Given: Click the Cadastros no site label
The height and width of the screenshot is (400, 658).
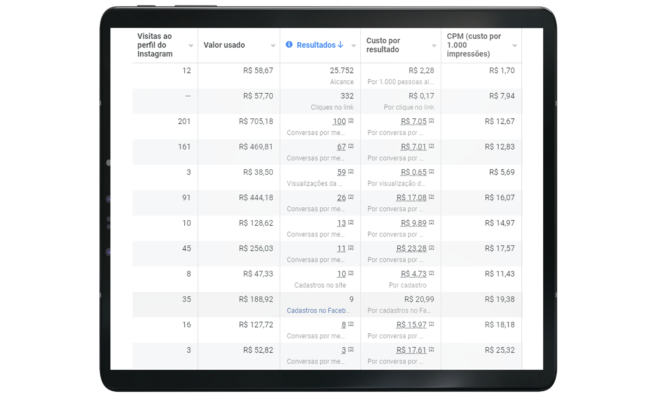Looking at the screenshot, I should [x=320, y=285].
